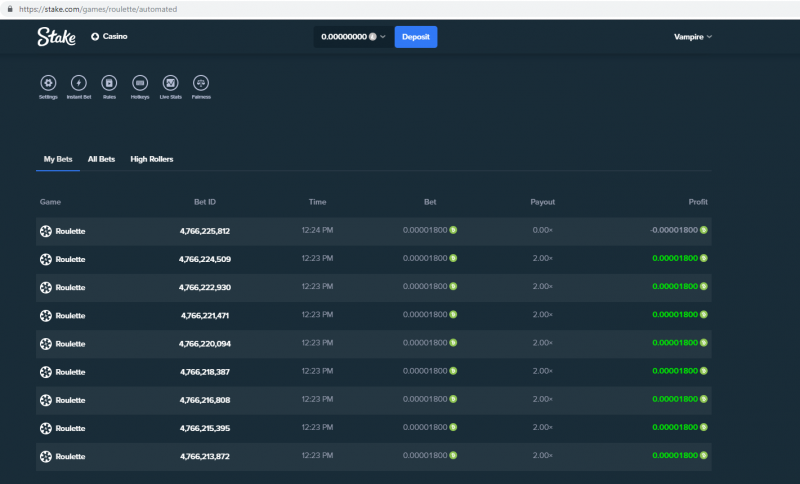Click the 12:24 PM time cell
The height and width of the screenshot is (484, 800).
click(317, 230)
